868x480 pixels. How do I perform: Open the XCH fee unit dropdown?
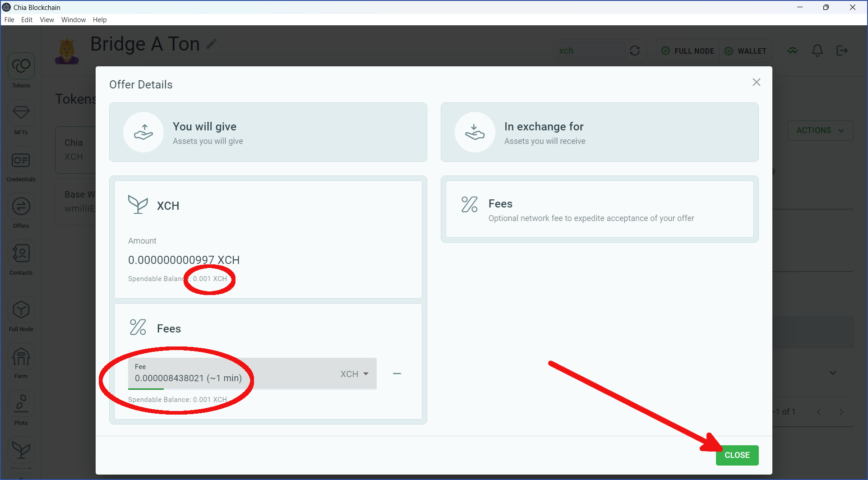pyautogui.click(x=355, y=374)
